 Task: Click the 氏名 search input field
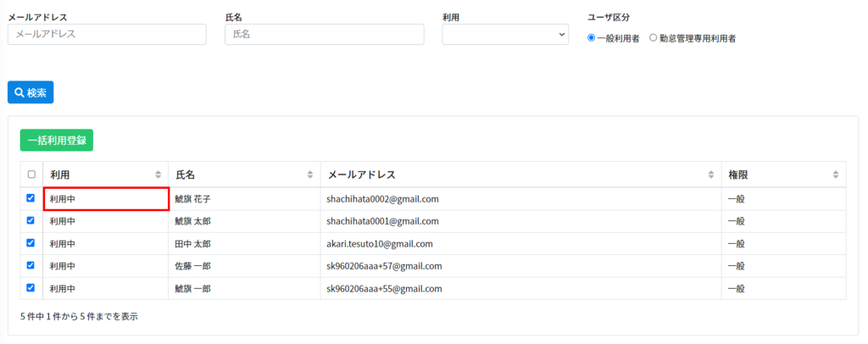point(325,34)
